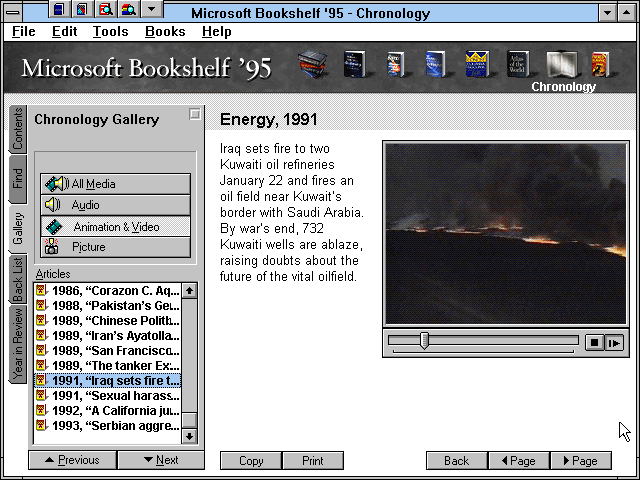Click icon beside 1989 San Francisco article

click(41, 350)
